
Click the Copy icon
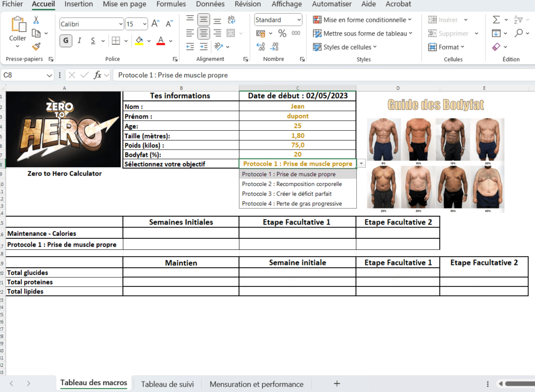click(x=36, y=33)
